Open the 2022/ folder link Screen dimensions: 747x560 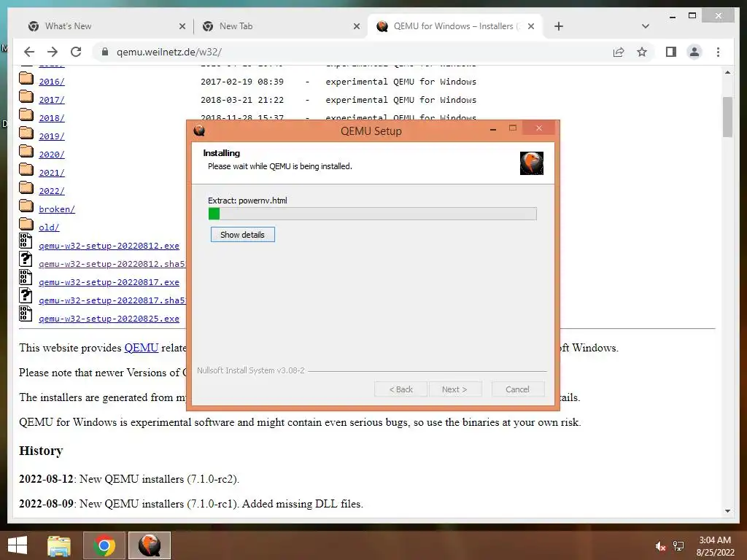click(x=52, y=191)
